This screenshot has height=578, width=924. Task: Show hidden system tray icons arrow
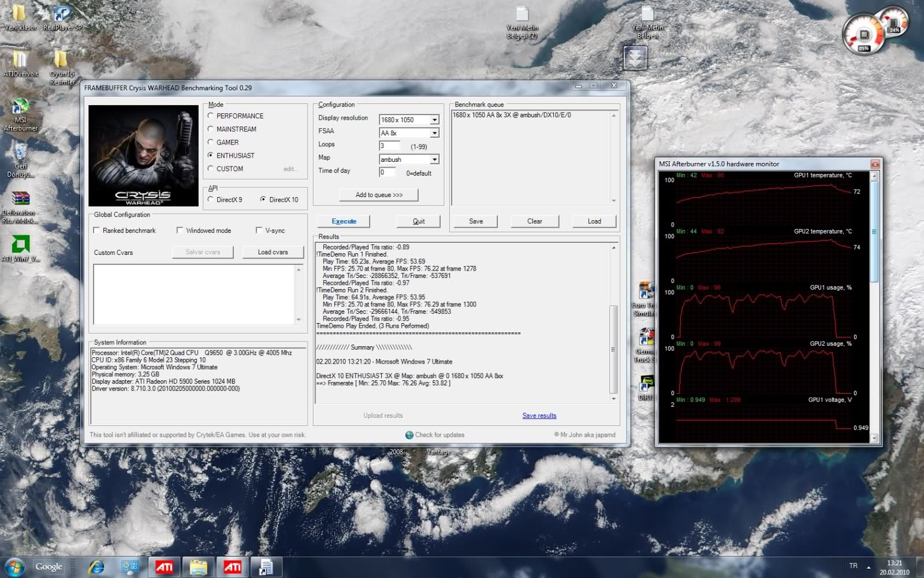point(868,567)
